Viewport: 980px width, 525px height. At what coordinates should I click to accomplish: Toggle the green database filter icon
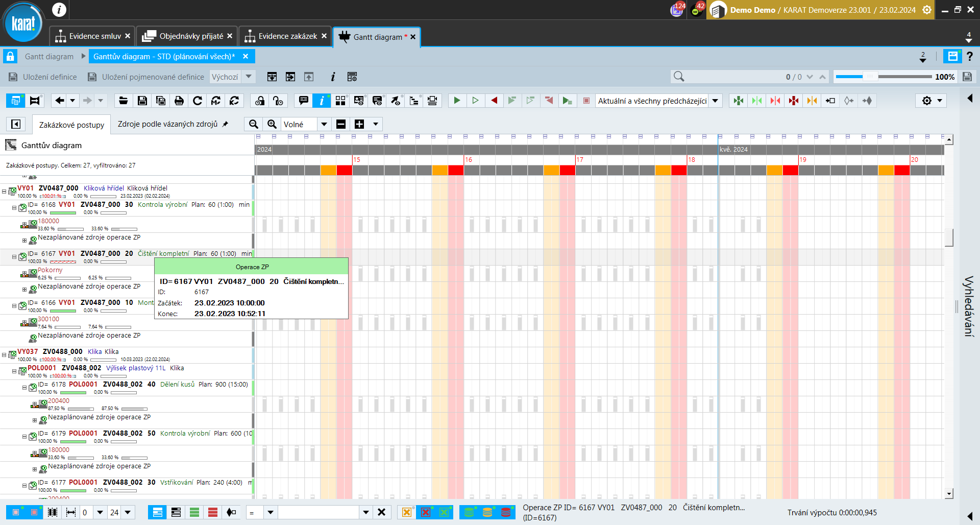pyautogui.click(x=469, y=512)
